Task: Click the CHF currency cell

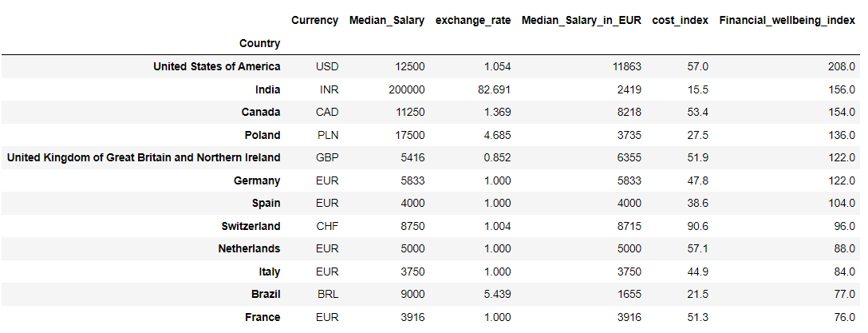Action: (x=327, y=226)
